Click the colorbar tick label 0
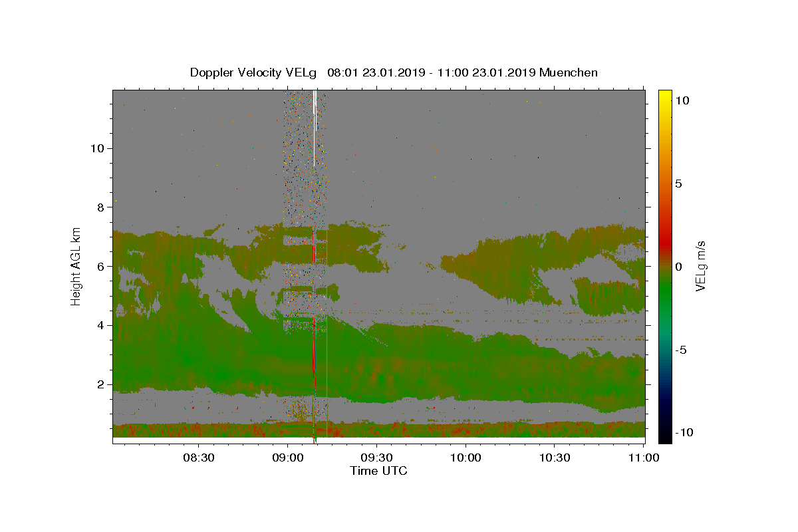Image resolution: width=798 pixels, height=532 pixels. tap(680, 267)
